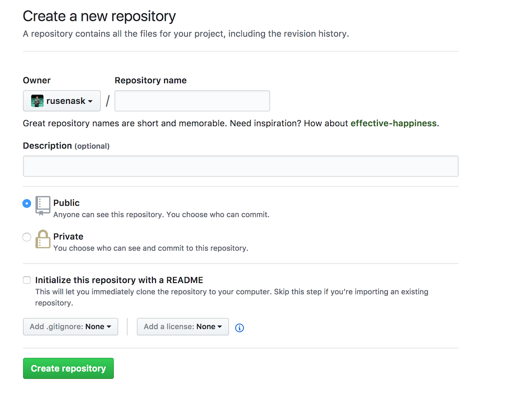Click inside the Repository name field
This screenshot has height=397, width=532.
click(192, 101)
